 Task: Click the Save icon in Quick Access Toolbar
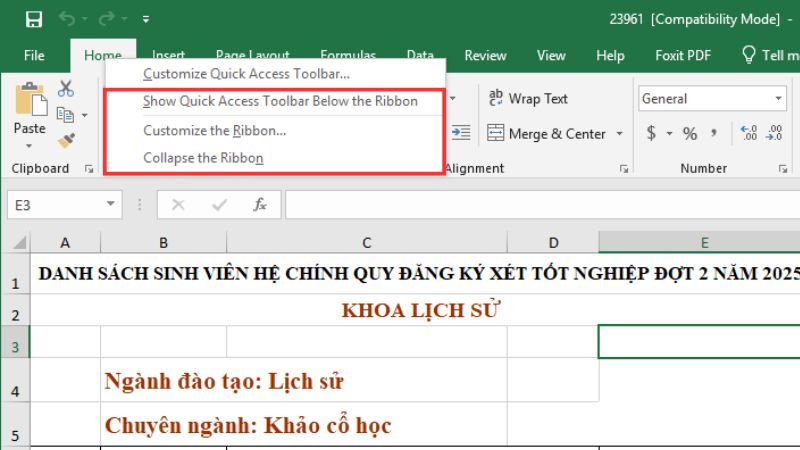(x=33, y=19)
